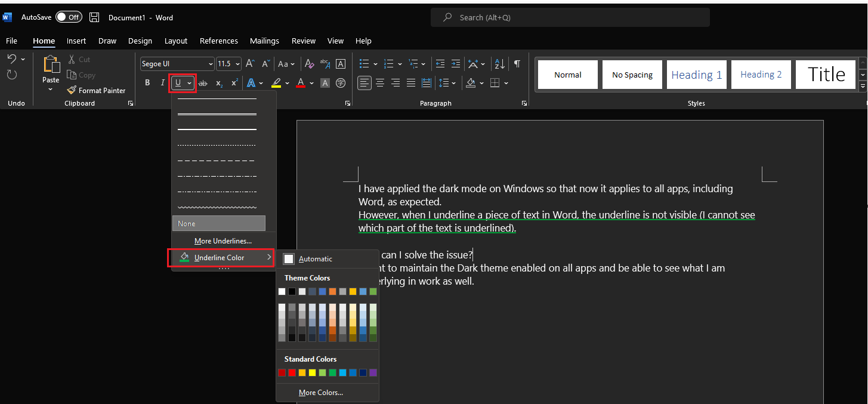Click the Redo icon
Screen dimensions: 868x404
coord(11,75)
